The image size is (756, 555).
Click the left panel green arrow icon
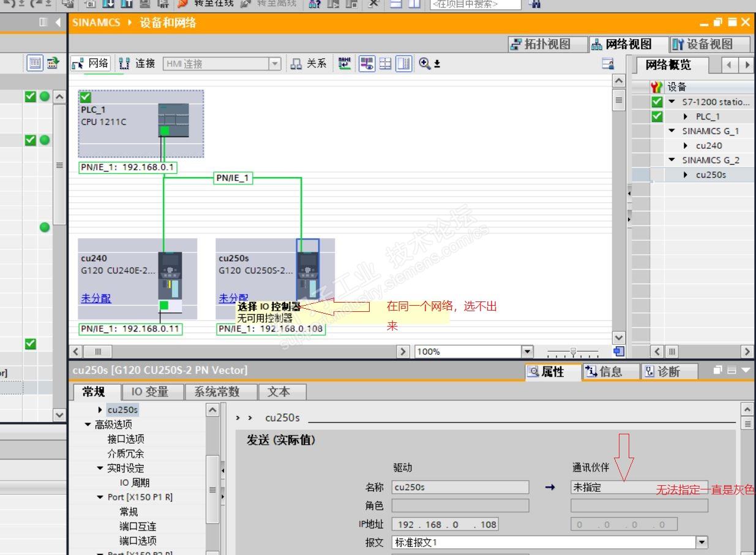pos(53,62)
